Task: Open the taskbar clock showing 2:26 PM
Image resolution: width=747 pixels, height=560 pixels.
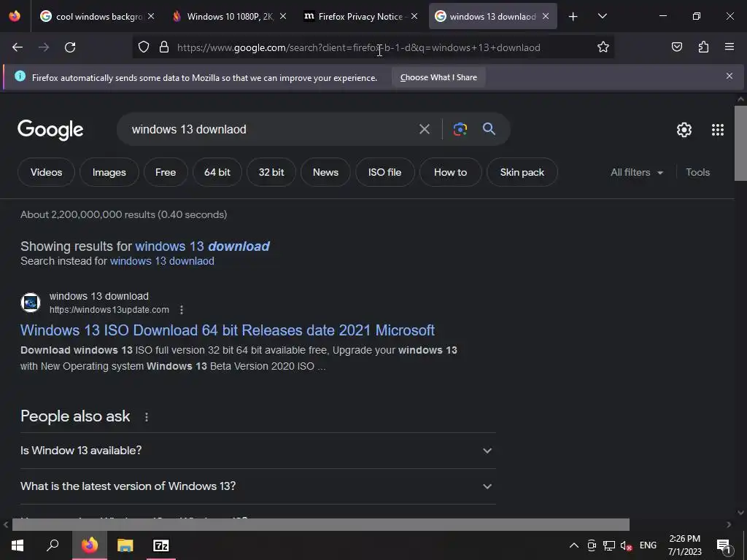Action: pos(684,545)
